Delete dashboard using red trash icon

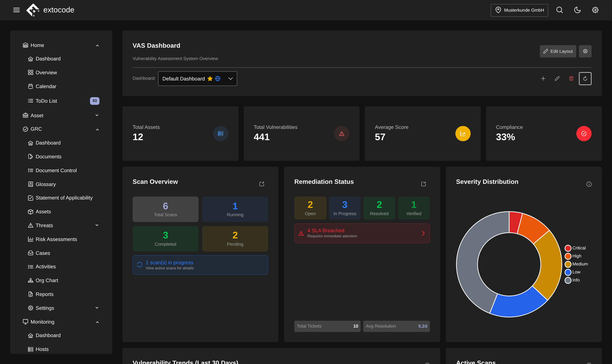coord(571,79)
